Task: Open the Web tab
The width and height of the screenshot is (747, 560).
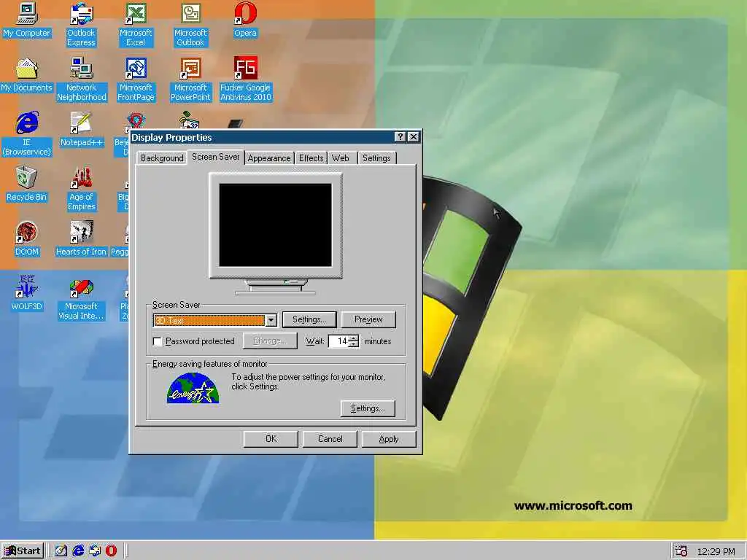Action: coord(340,158)
